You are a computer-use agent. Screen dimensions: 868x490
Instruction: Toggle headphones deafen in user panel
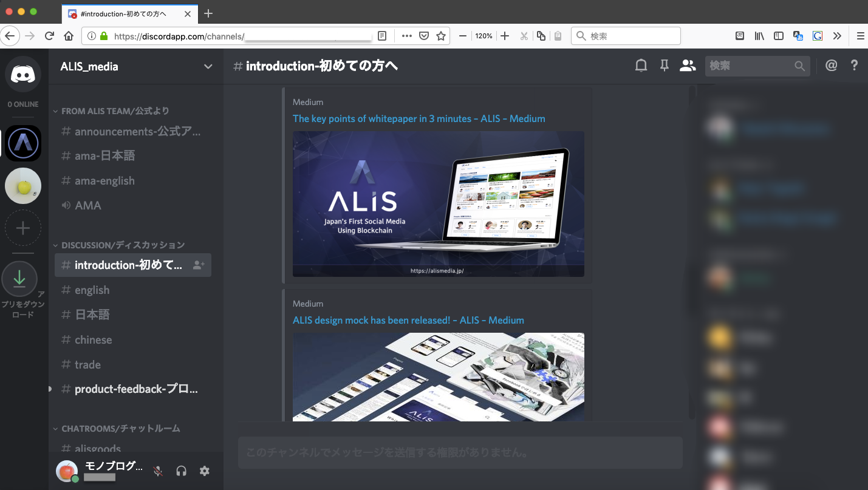pos(181,471)
